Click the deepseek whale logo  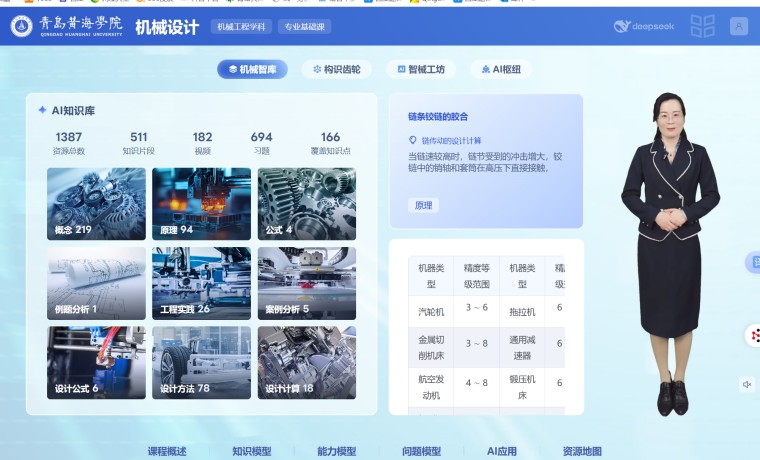tap(623, 27)
